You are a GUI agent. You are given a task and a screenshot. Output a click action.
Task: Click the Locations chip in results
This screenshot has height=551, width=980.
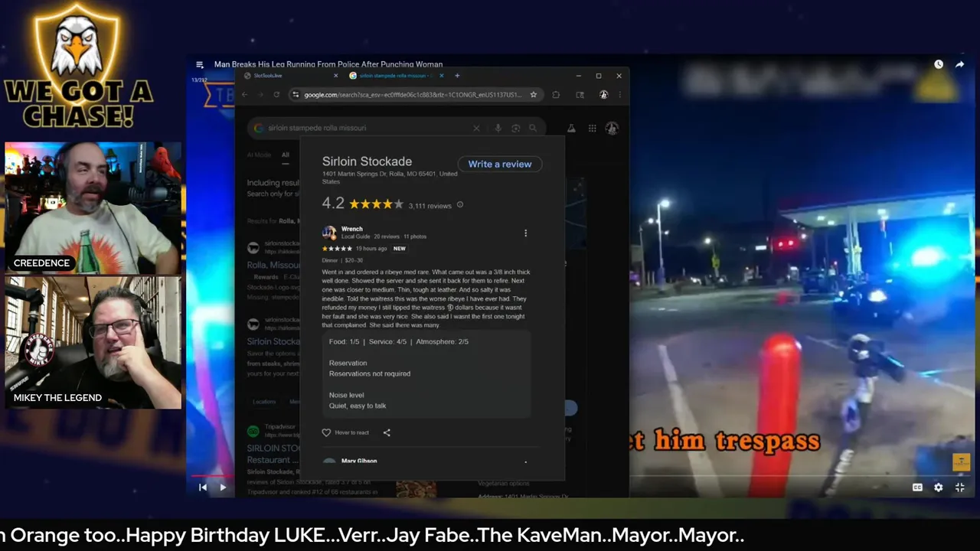(x=264, y=402)
